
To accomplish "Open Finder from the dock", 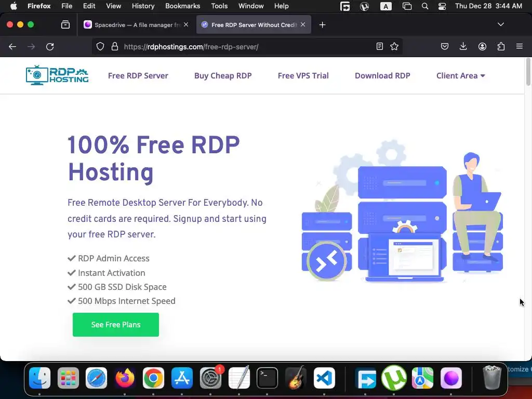I will click(x=39, y=378).
